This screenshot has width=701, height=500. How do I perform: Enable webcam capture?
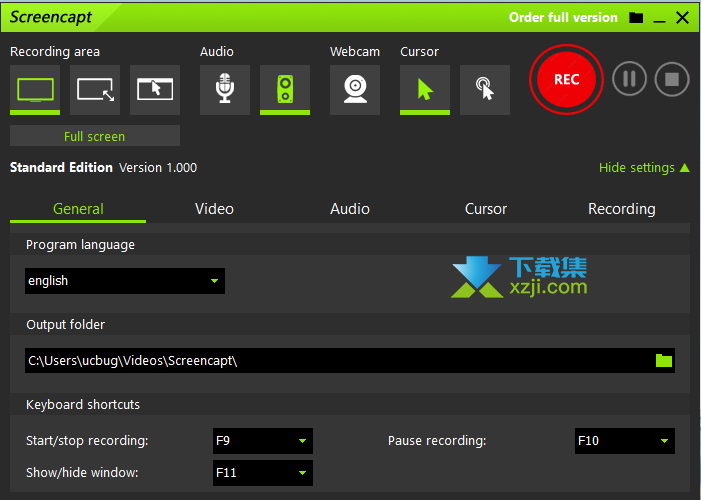(355, 89)
